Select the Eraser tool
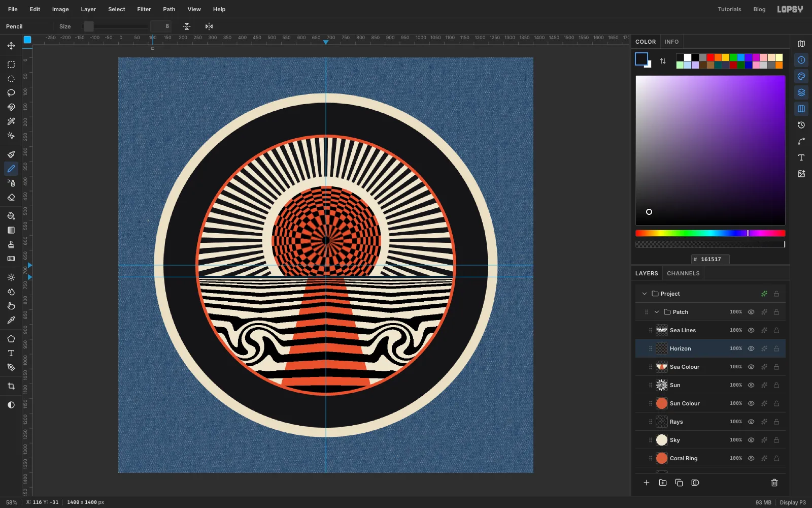 point(11,197)
